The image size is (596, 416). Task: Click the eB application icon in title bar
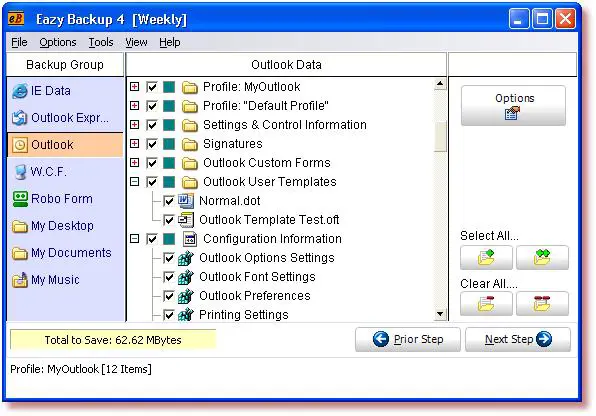16,18
